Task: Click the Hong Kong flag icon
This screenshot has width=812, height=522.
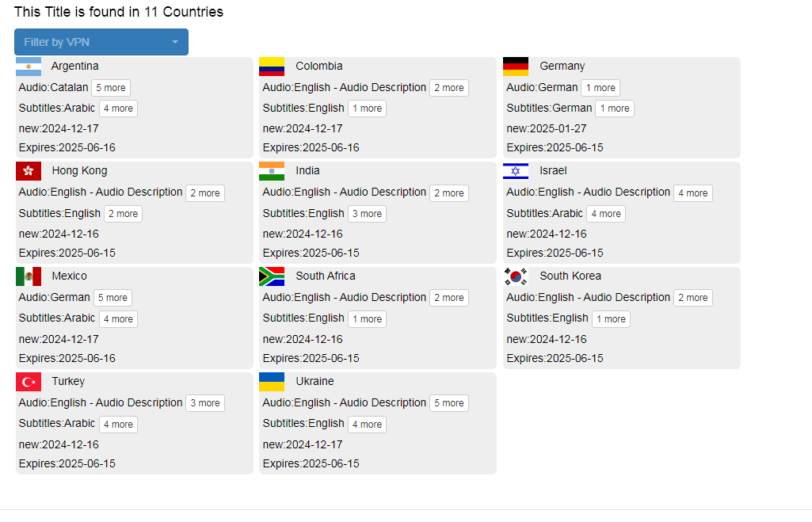Action: pyautogui.click(x=29, y=171)
